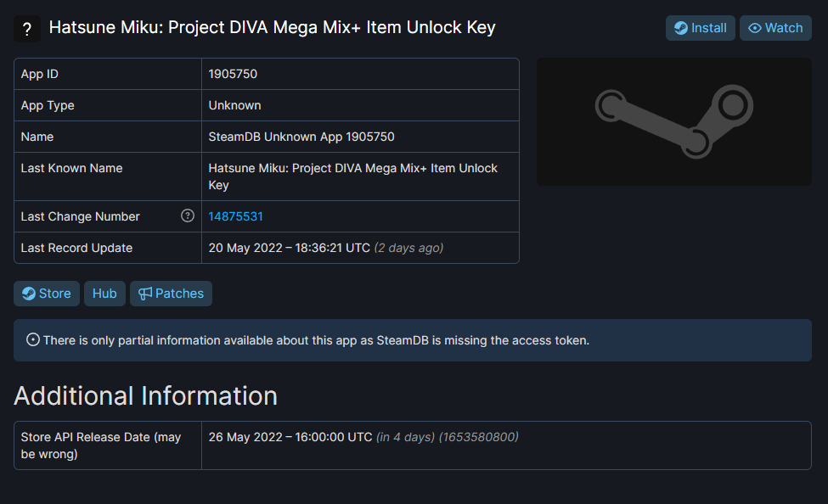This screenshot has height=504, width=828.
Task: Click the Store API release date value
Action: 290,437
